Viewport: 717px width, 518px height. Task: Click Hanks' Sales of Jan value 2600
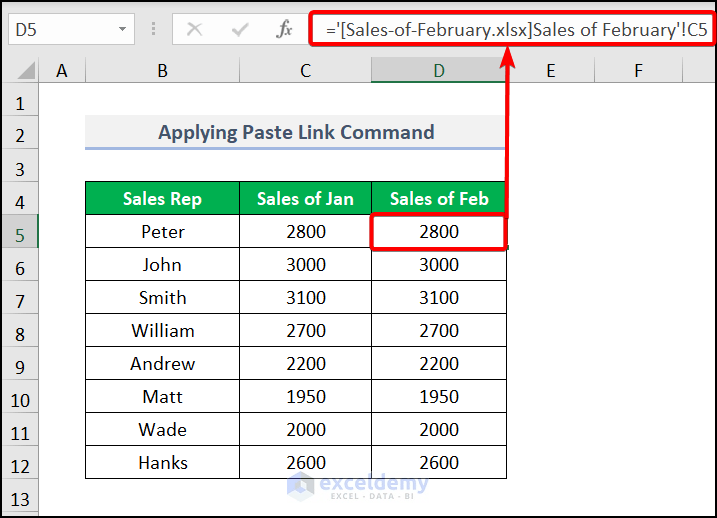[305, 462]
